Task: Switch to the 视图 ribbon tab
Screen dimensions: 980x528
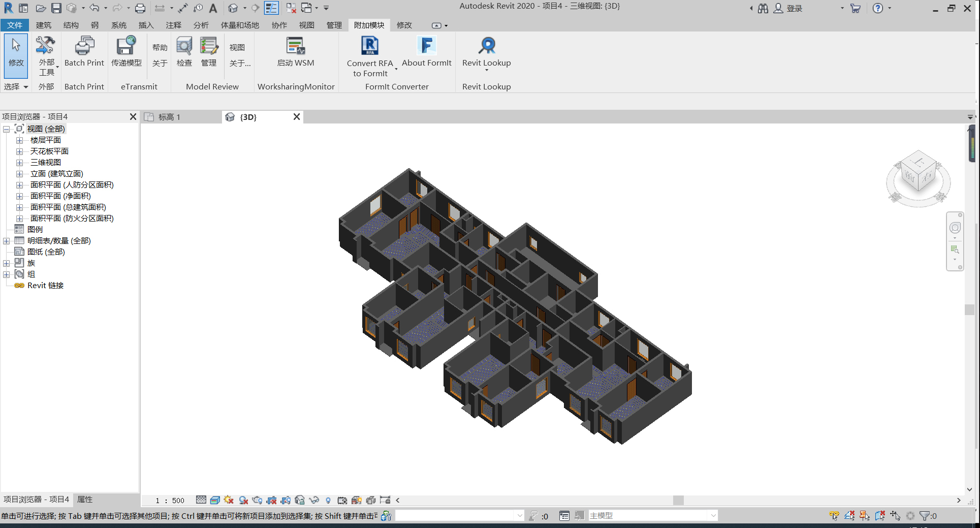Action: [306, 25]
